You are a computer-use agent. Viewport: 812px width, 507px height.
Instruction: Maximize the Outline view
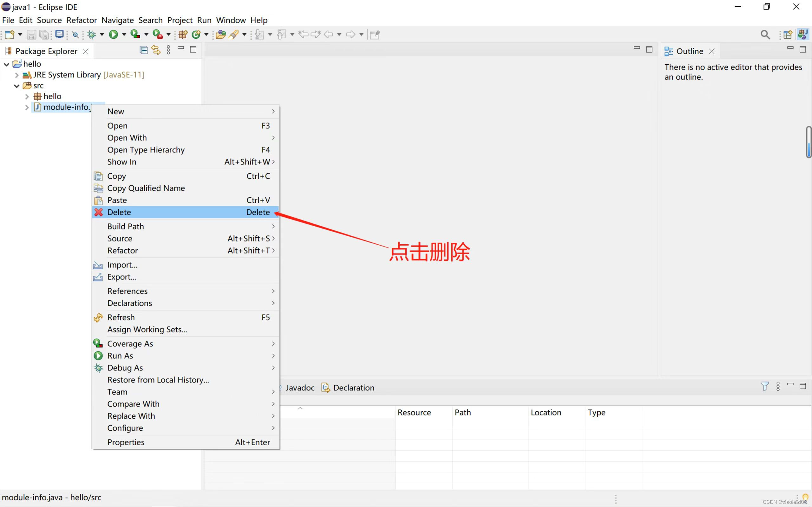point(803,49)
